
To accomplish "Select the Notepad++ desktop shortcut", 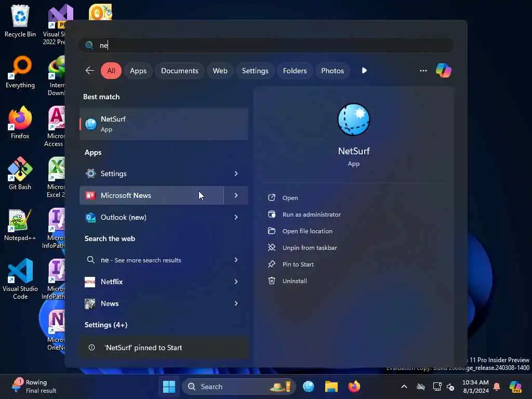I will coord(20,224).
